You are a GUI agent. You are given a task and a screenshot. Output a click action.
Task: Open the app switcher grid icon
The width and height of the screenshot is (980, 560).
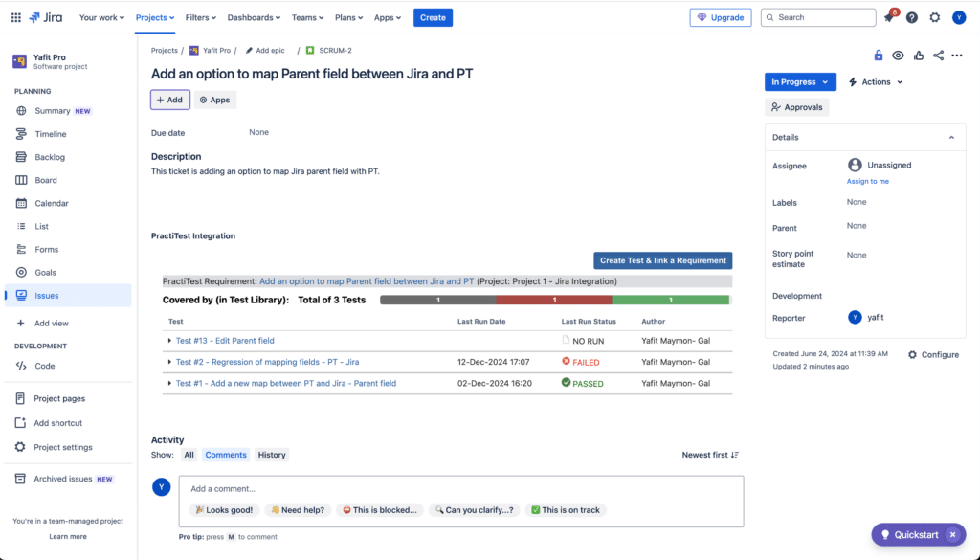click(15, 17)
